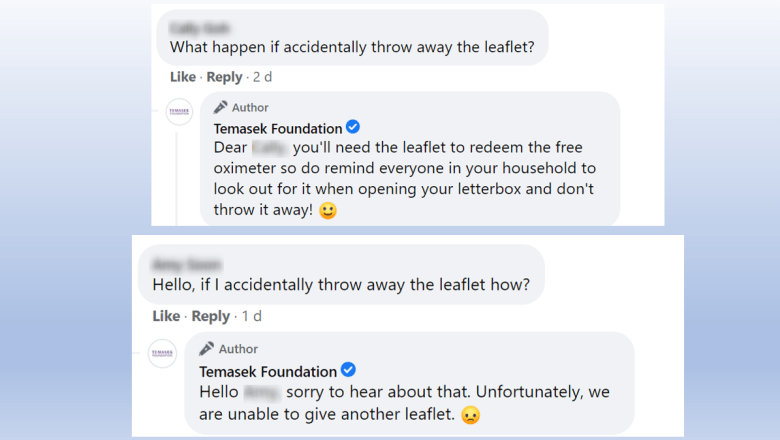Reply to the 'What happen if accidentally' comment
Image resolution: width=780 pixels, height=440 pixels.
point(224,77)
